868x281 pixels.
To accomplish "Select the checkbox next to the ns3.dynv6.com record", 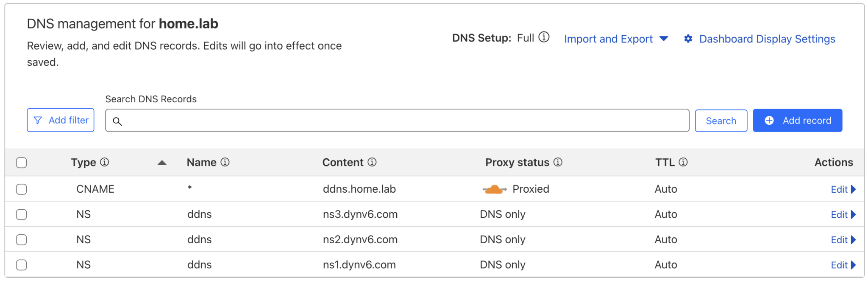I will pos(21,214).
